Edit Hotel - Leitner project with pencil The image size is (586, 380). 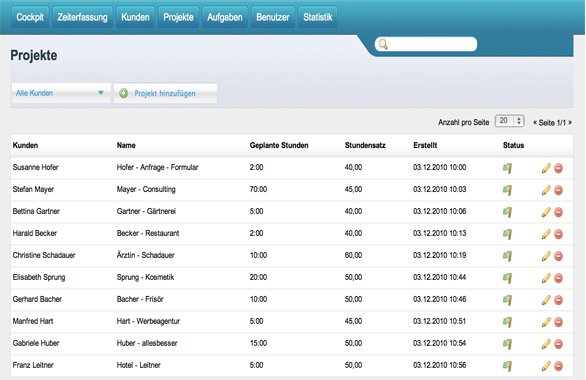pyautogui.click(x=546, y=366)
